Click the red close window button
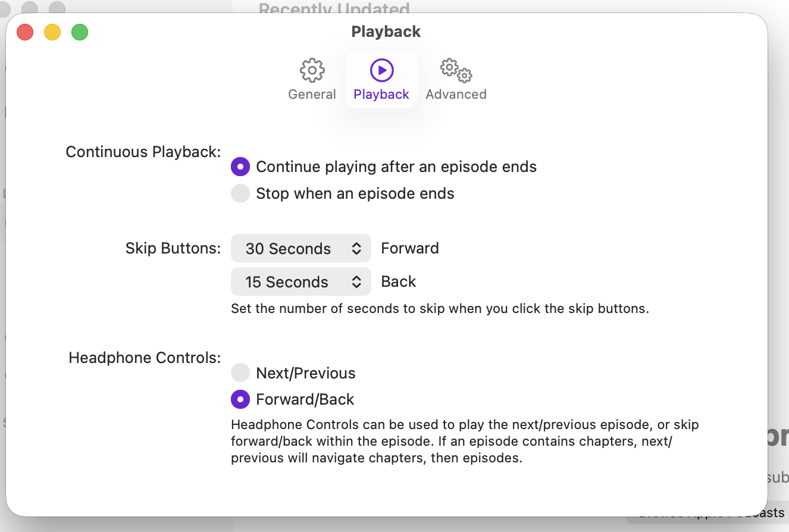This screenshot has height=532, width=789. (25, 32)
